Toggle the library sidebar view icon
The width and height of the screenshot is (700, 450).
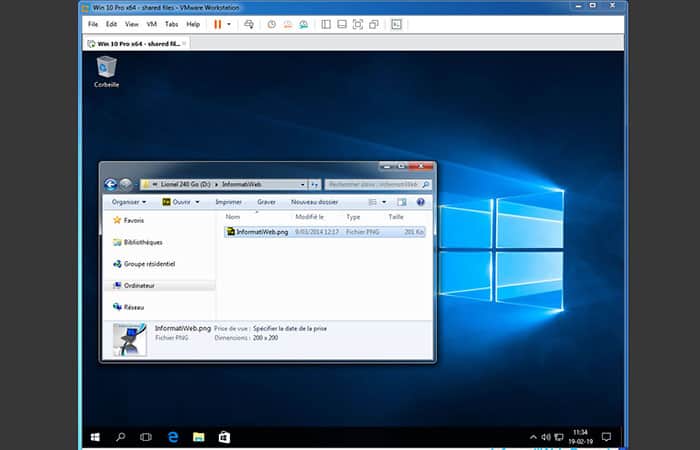point(326,25)
